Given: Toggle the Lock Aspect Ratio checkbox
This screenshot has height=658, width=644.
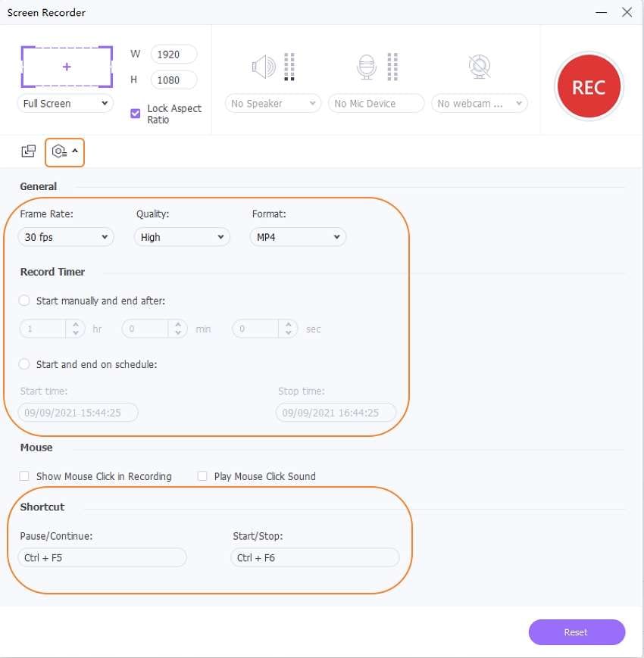Looking at the screenshot, I should [136, 114].
